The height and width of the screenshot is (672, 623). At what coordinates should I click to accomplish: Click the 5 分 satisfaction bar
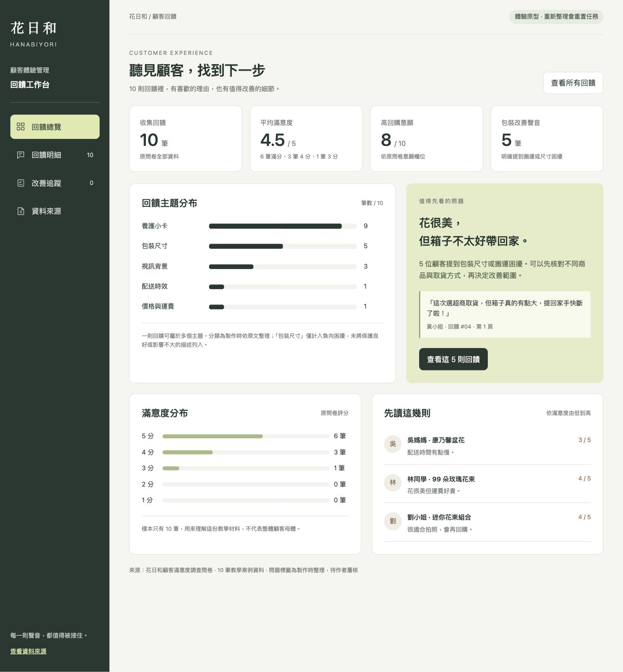point(246,436)
